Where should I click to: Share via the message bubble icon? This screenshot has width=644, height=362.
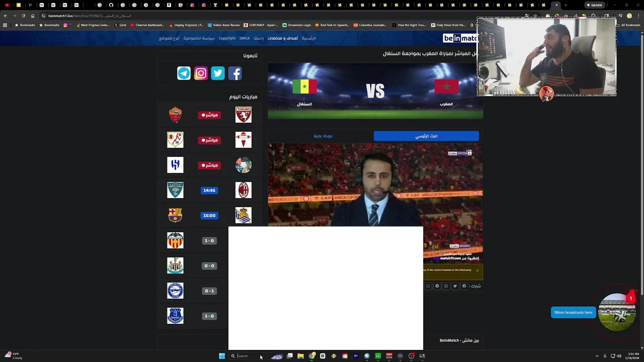click(x=428, y=286)
